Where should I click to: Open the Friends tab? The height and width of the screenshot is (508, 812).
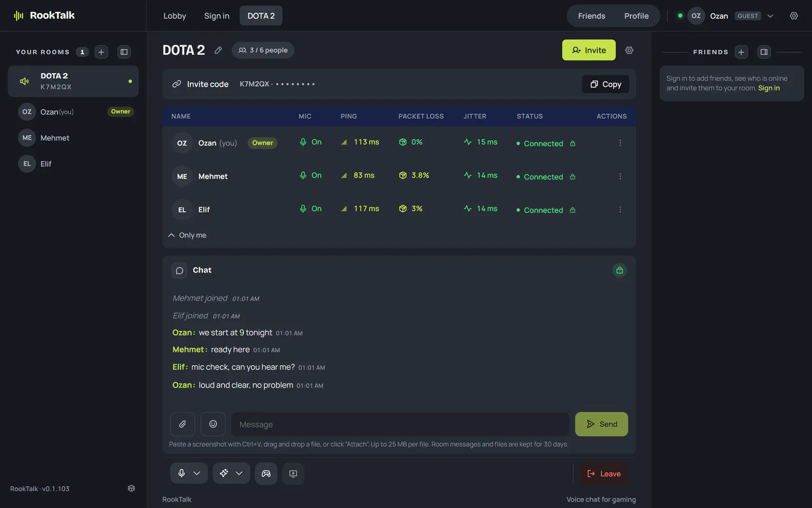[591, 16]
